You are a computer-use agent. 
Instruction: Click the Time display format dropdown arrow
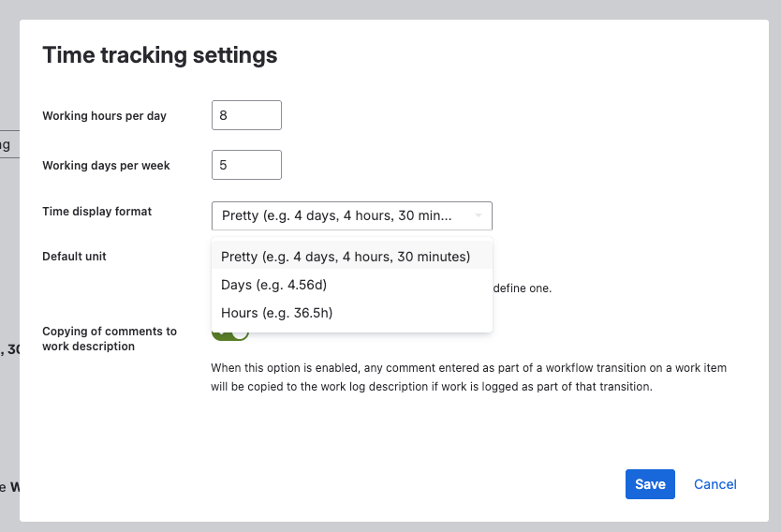(x=479, y=215)
